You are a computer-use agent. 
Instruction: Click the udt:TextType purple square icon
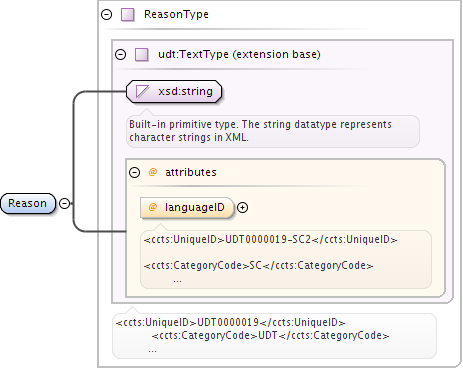142,54
